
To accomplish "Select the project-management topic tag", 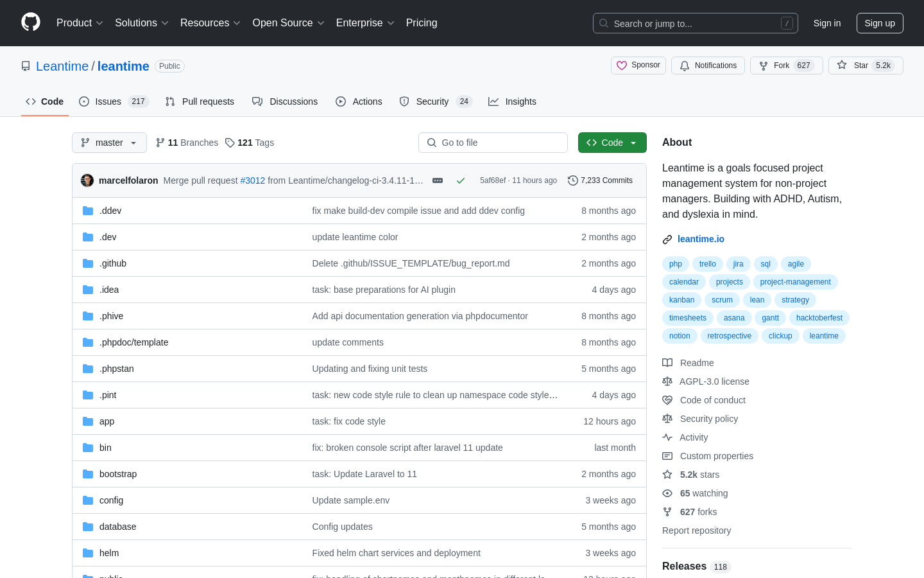I will coord(795,282).
